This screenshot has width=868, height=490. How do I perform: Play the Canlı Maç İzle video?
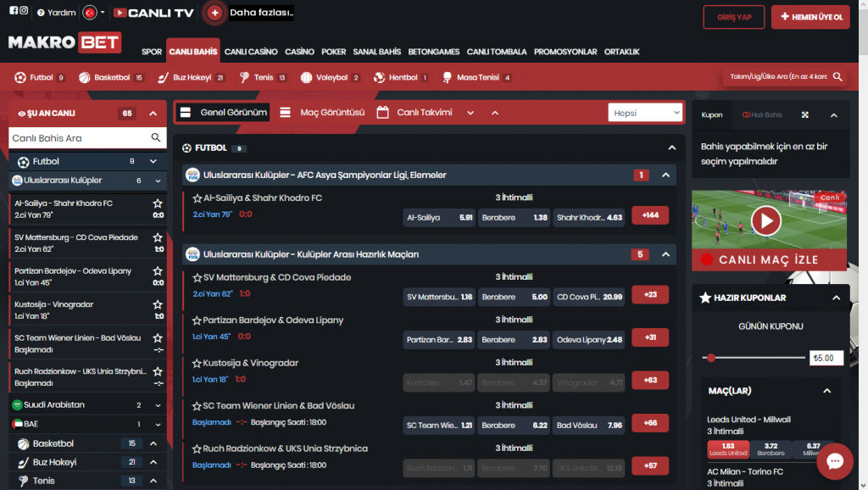click(x=765, y=221)
